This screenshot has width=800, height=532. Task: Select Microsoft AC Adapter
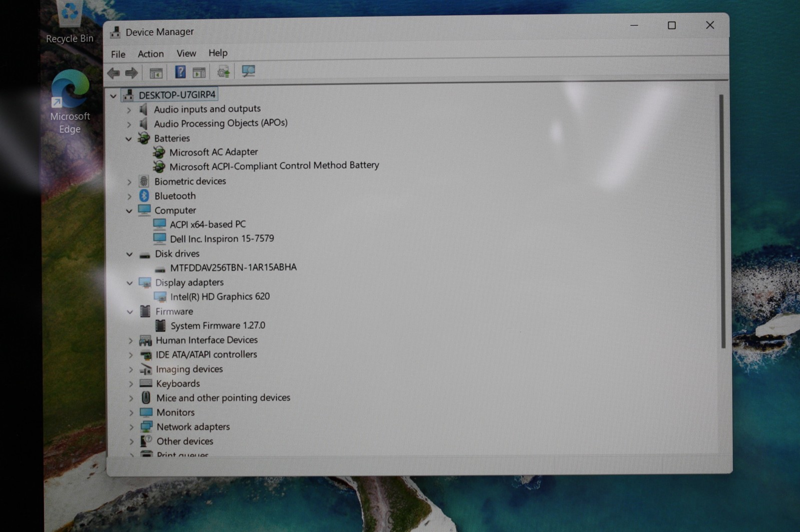(x=214, y=152)
